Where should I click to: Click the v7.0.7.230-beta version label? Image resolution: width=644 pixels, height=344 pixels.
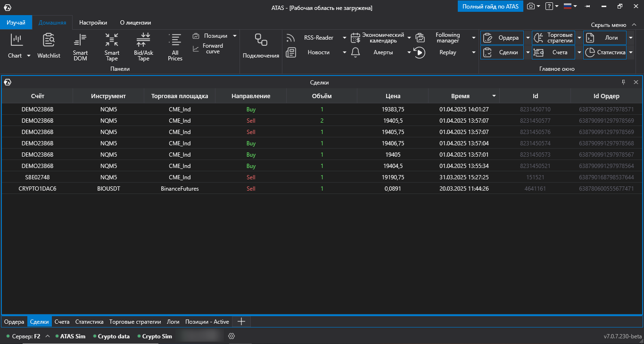(623, 336)
